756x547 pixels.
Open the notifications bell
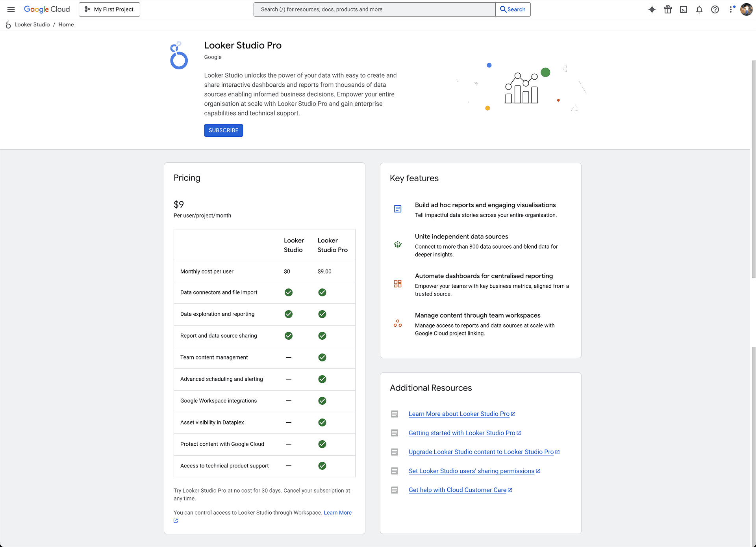pyautogui.click(x=699, y=9)
